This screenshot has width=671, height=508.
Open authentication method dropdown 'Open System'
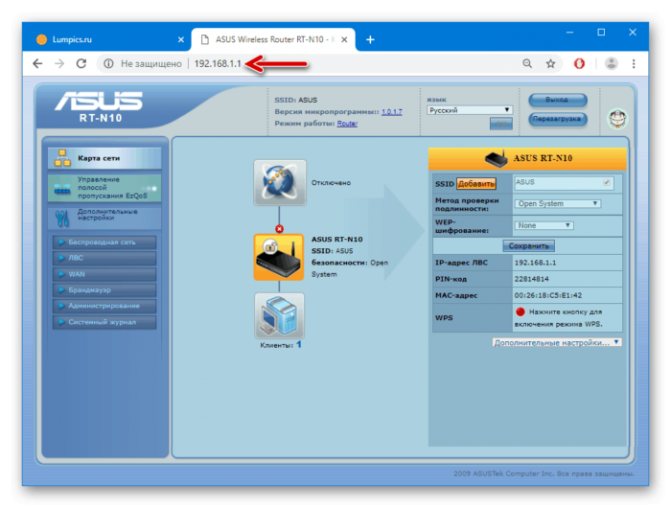[558, 204]
